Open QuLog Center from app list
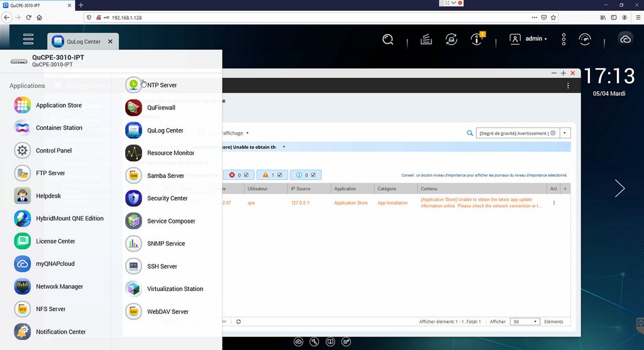644x350 pixels. (155, 130)
